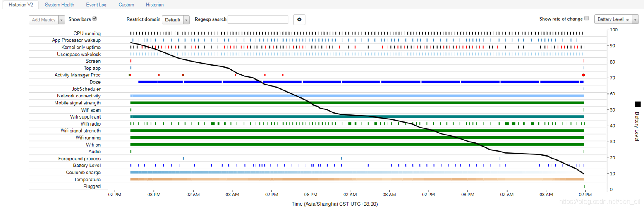Click the Wifi supplicant teal bar
Viewport: 644px width, 209px height.
click(x=357, y=117)
